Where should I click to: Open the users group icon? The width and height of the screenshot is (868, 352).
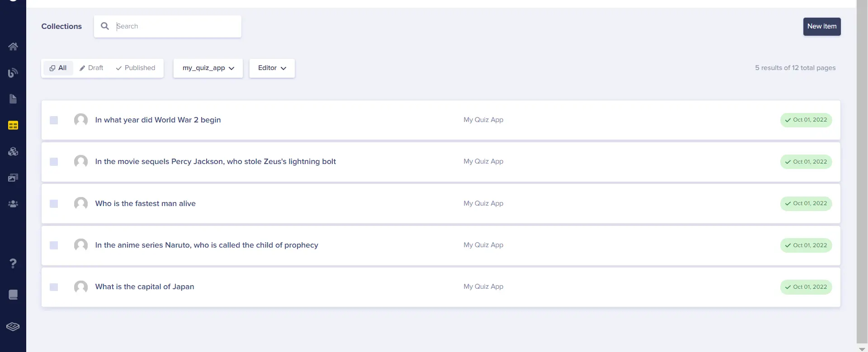click(13, 204)
